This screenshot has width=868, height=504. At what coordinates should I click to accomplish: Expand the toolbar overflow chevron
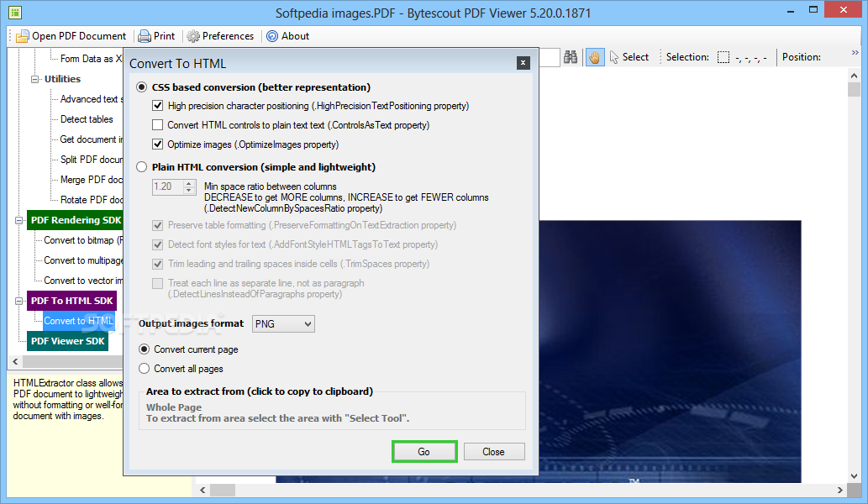click(855, 53)
